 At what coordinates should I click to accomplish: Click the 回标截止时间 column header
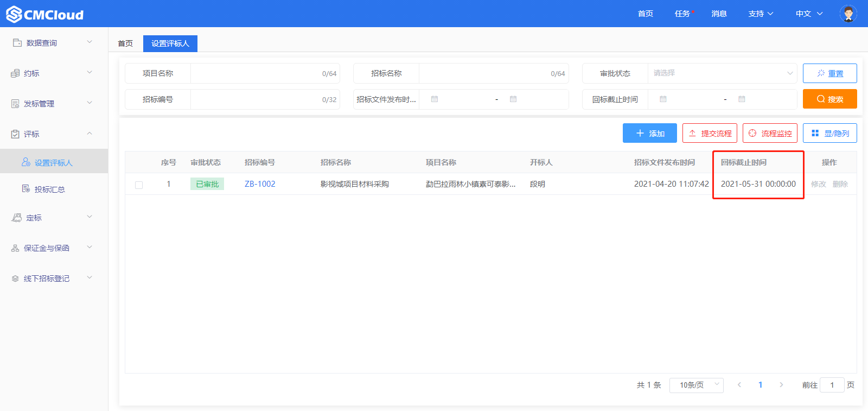744,162
